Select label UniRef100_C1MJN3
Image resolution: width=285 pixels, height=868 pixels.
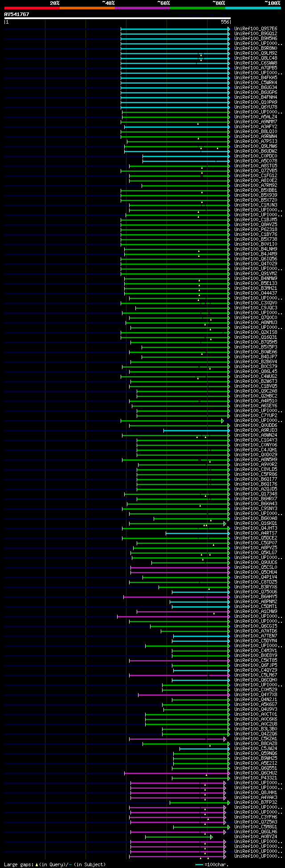click(256, 205)
